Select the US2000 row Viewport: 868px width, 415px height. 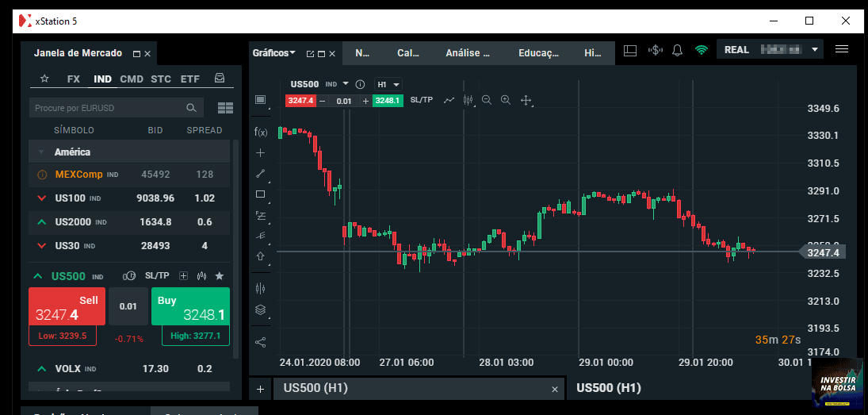click(x=129, y=222)
